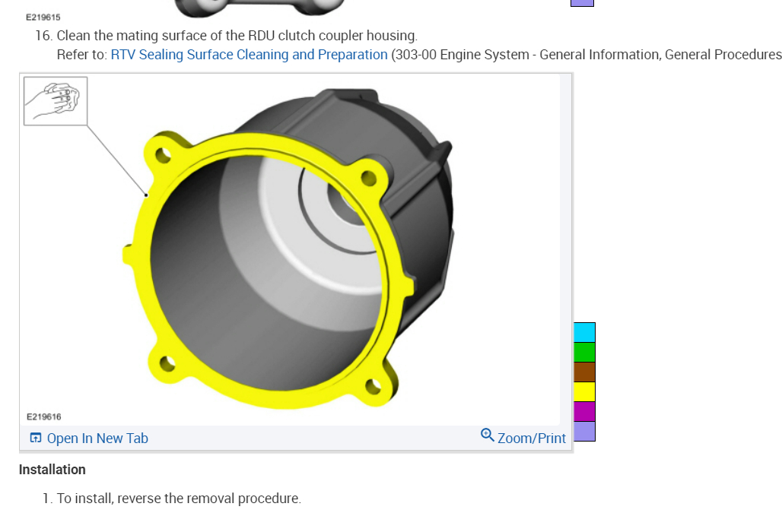Select the cyan color swatch
Image resolution: width=782 pixels, height=532 pixels.
click(x=584, y=332)
